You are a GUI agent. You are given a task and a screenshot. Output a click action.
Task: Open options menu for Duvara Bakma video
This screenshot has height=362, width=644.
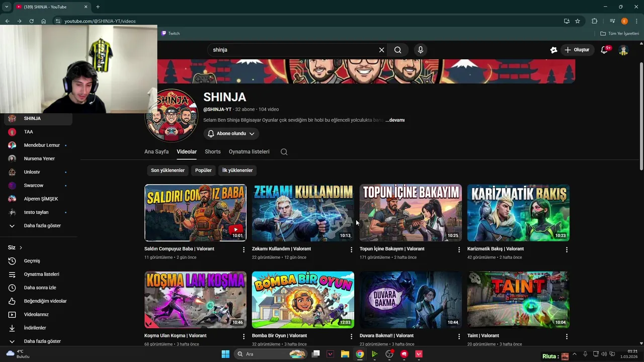459,336
